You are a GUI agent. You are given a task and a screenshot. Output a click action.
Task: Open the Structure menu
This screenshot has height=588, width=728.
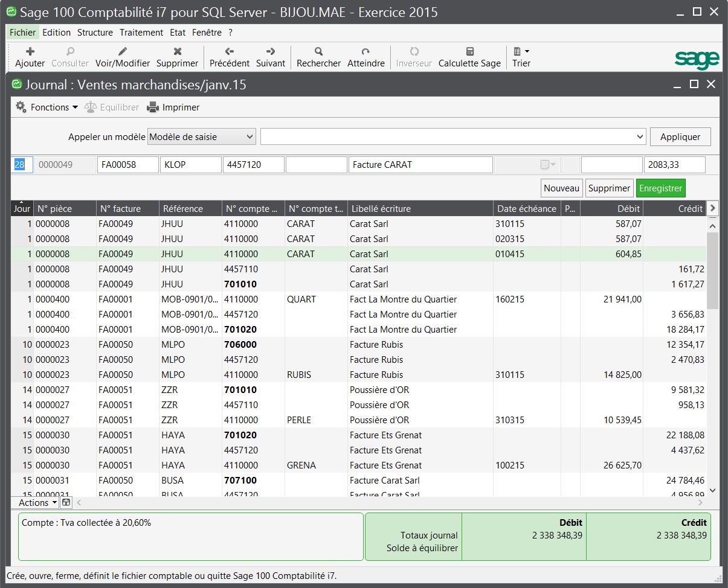click(x=95, y=33)
